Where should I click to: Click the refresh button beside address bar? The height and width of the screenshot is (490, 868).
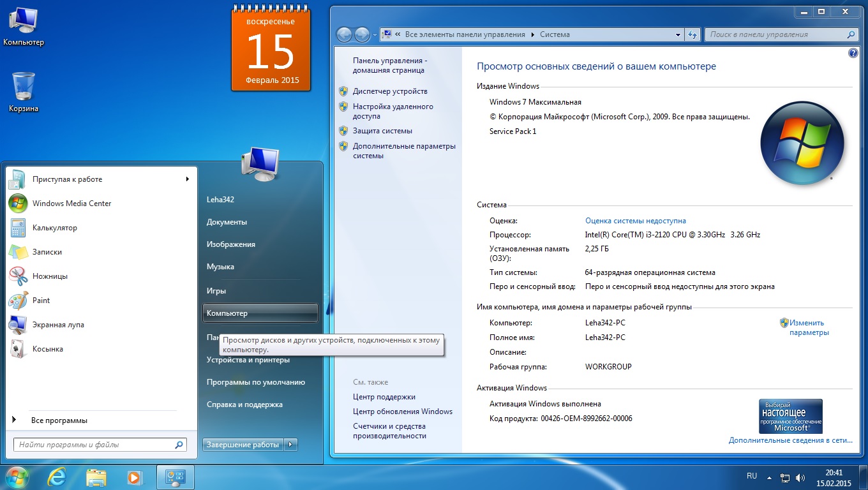click(693, 34)
